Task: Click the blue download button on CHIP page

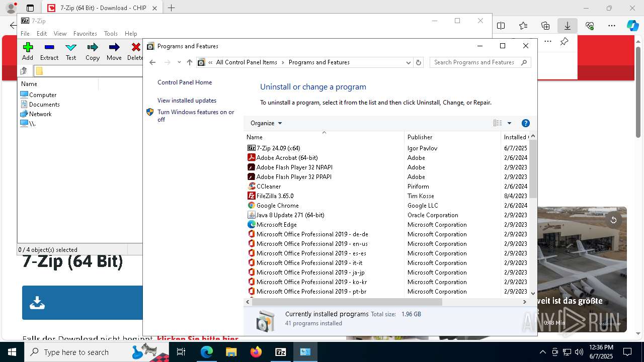Action: point(82,303)
